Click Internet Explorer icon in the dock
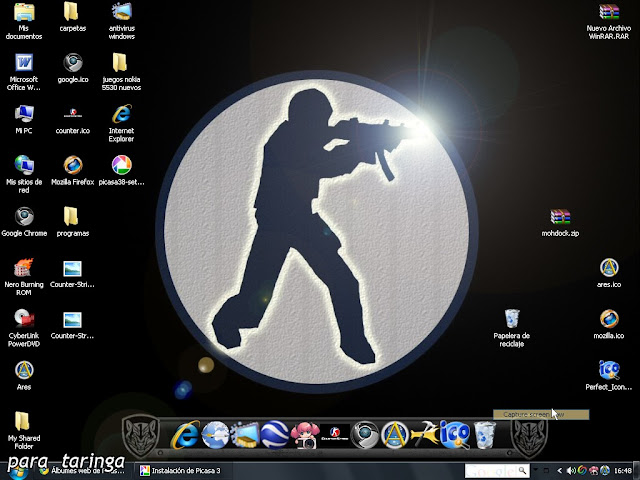The width and height of the screenshot is (640, 480). pos(185,435)
